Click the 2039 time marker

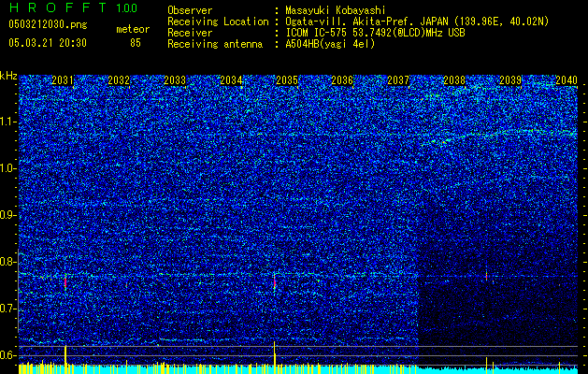(510, 80)
